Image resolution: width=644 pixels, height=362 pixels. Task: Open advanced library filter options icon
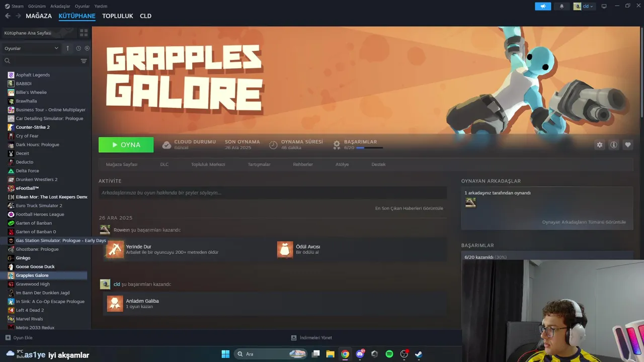tap(84, 61)
